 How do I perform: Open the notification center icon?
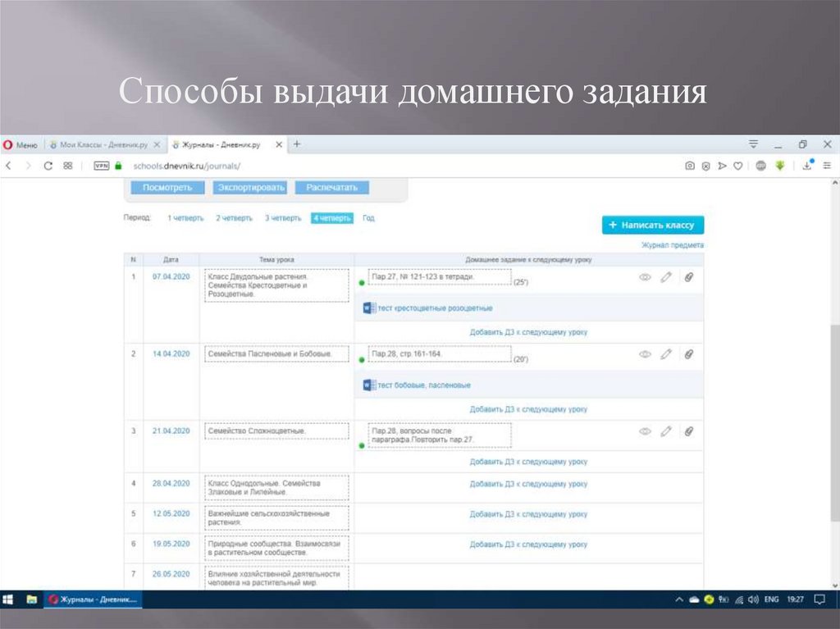[819, 599]
